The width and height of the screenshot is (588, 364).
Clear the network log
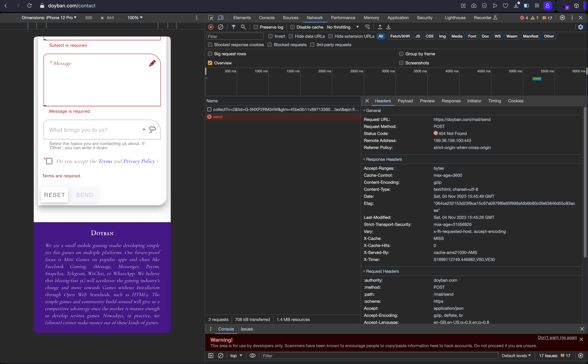point(221,27)
